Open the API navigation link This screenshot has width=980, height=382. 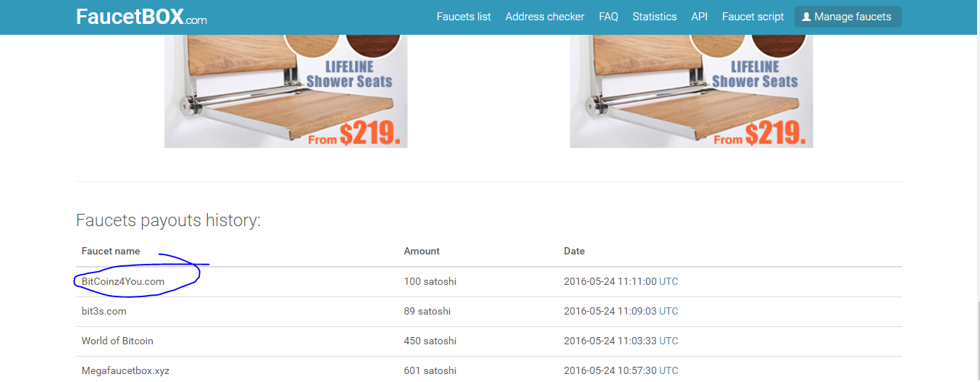pos(699,17)
